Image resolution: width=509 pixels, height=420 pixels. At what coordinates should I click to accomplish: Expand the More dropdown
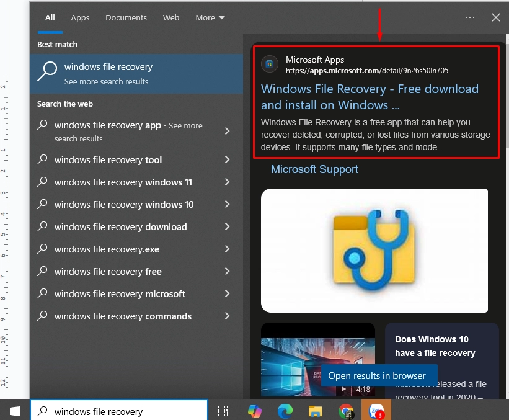[x=210, y=17]
